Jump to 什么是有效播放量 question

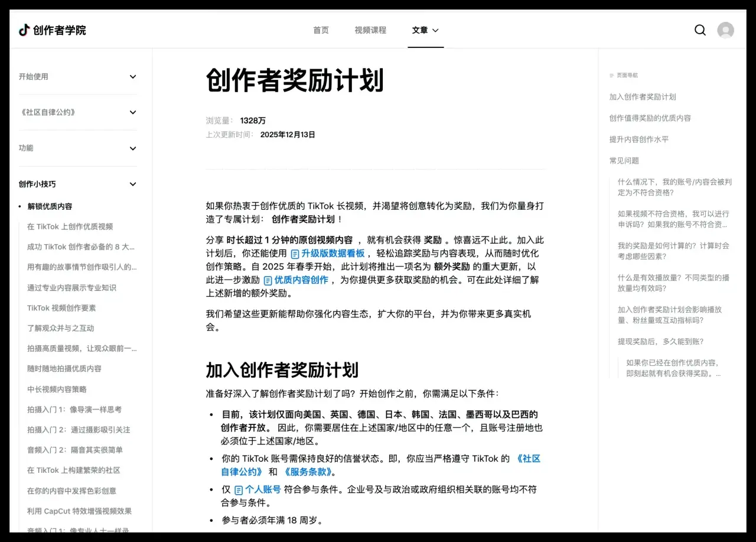click(673, 283)
